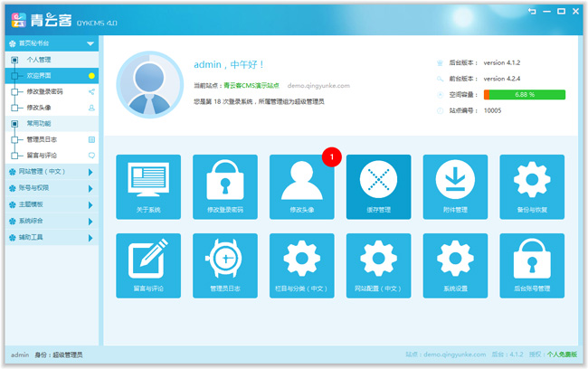Select 欢迎界面 in the sidebar tree
588x369 pixels.
pos(52,76)
